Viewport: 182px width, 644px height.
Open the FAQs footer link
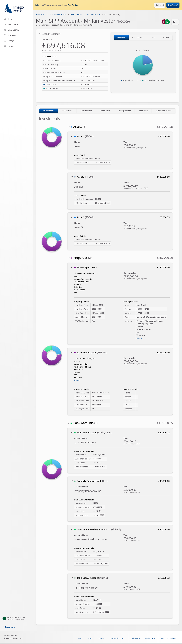coord(80,638)
